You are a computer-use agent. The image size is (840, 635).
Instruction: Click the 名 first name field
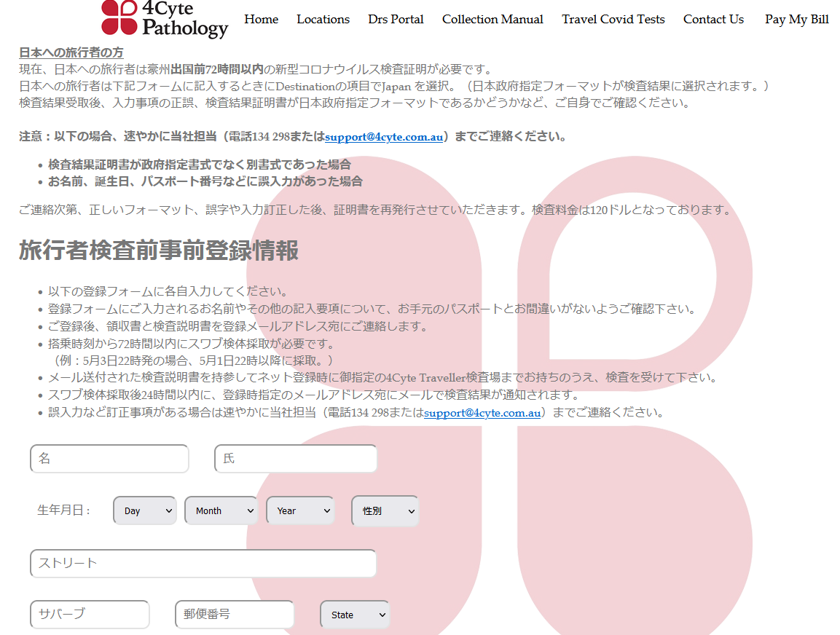109,458
